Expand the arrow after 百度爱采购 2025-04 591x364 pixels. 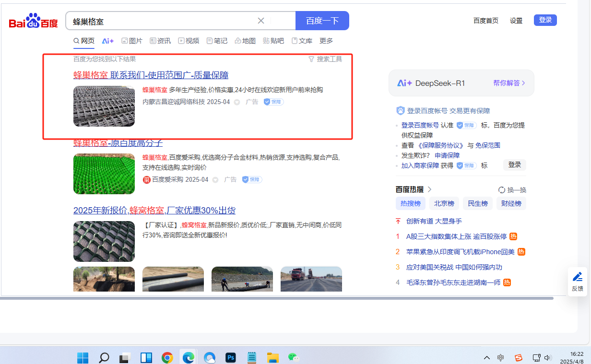point(215,180)
